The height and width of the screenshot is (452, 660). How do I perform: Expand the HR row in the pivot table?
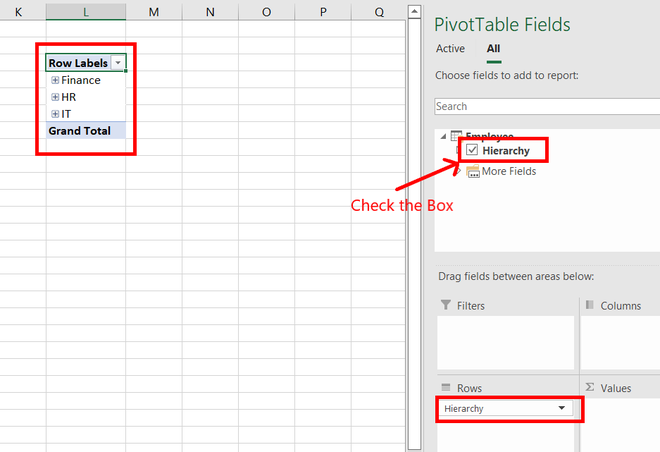[x=55, y=97]
